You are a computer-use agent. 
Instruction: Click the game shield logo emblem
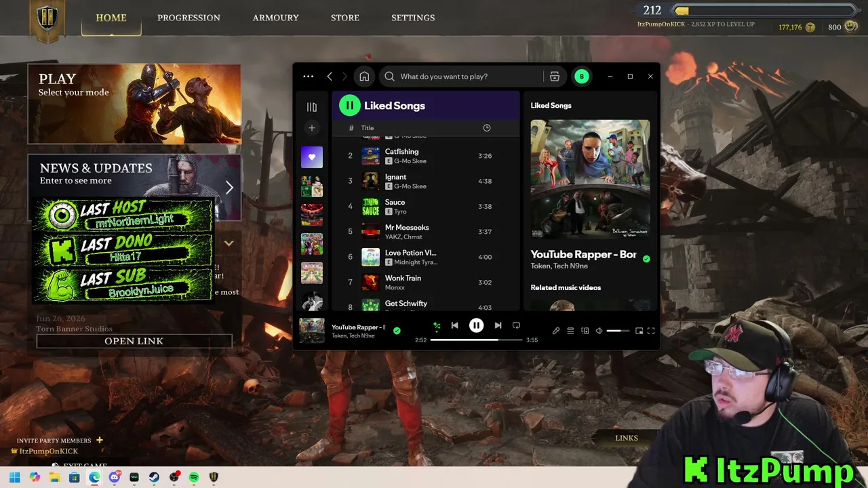47,19
